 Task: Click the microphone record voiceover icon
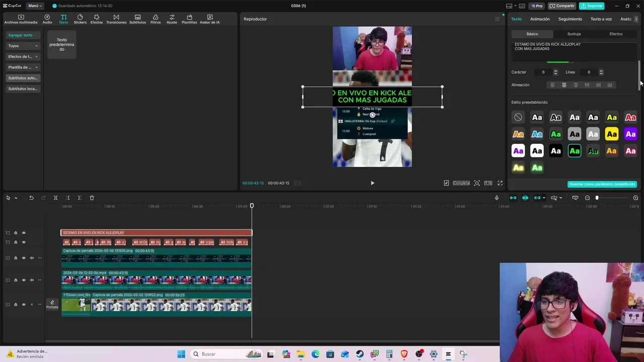tap(497, 198)
